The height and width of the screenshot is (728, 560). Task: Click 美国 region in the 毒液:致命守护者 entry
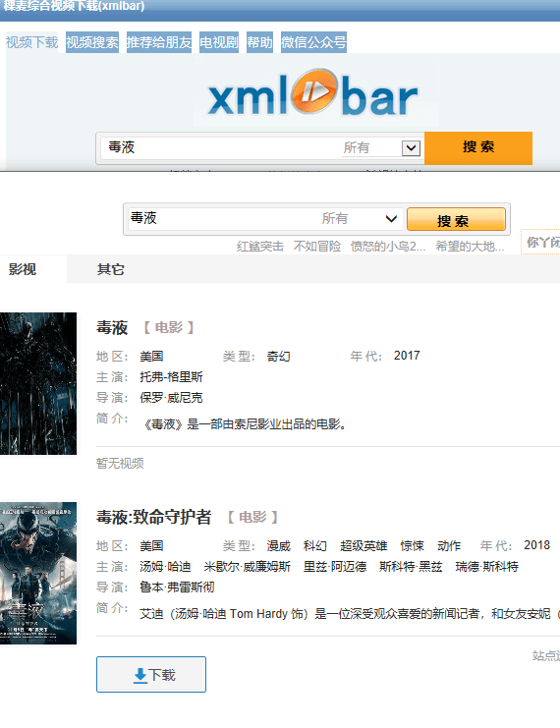tap(152, 545)
